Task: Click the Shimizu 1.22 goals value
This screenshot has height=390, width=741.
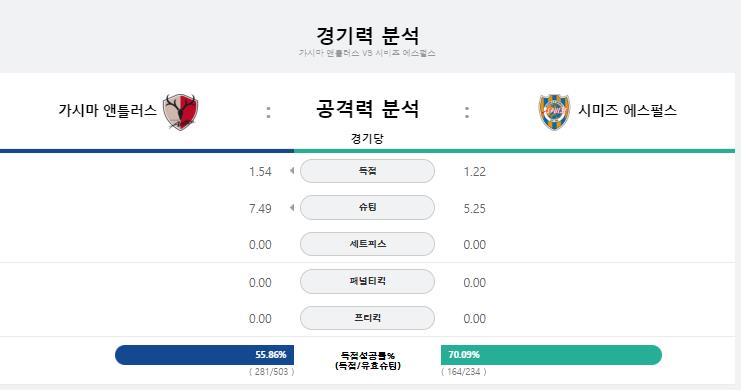Action: (474, 172)
